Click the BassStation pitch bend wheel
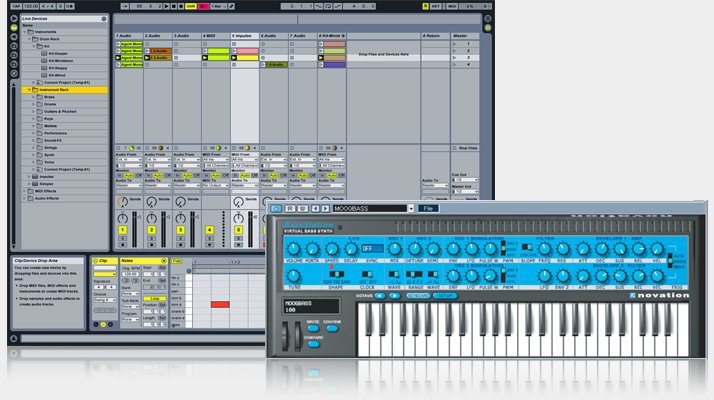 pos(285,336)
